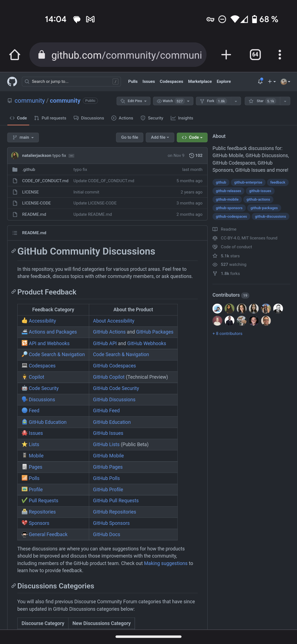Open the LICENSE-CODE file
This screenshot has height=644, width=297.
(x=36, y=203)
